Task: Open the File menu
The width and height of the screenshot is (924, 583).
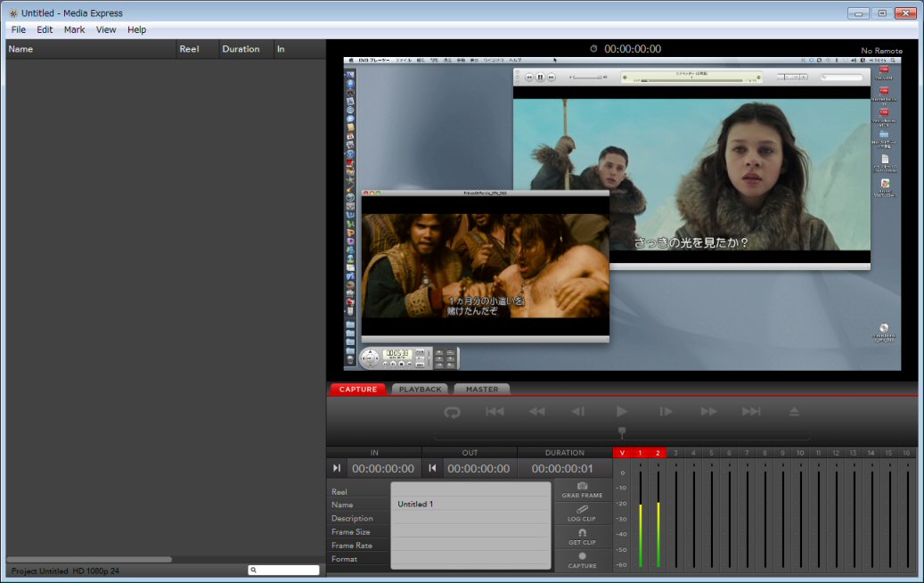Action: (x=19, y=29)
